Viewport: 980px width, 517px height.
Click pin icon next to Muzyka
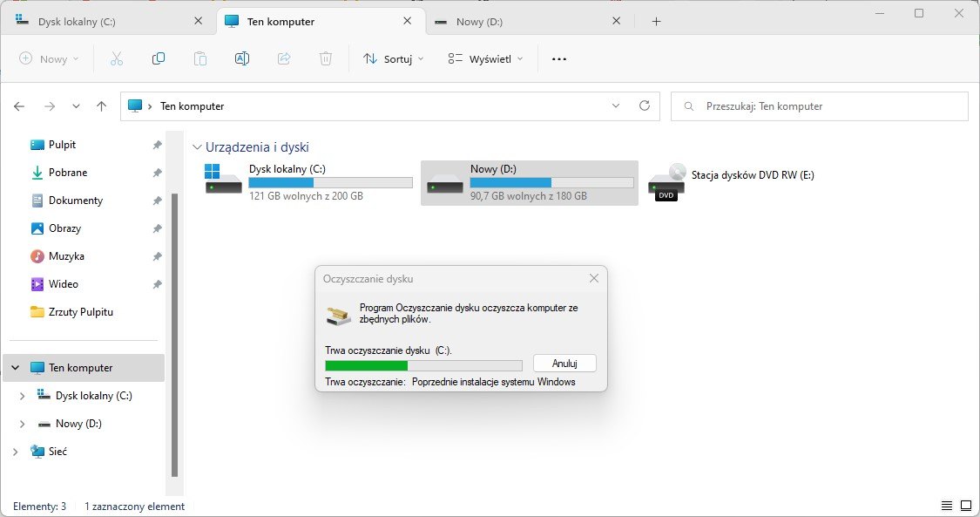click(157, 256)
